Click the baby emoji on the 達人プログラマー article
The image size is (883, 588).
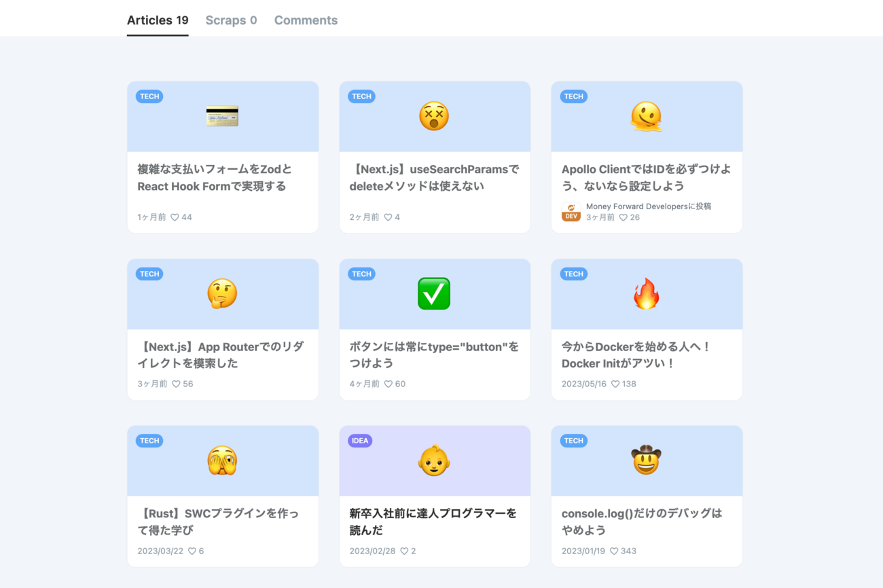coord(435,460)
